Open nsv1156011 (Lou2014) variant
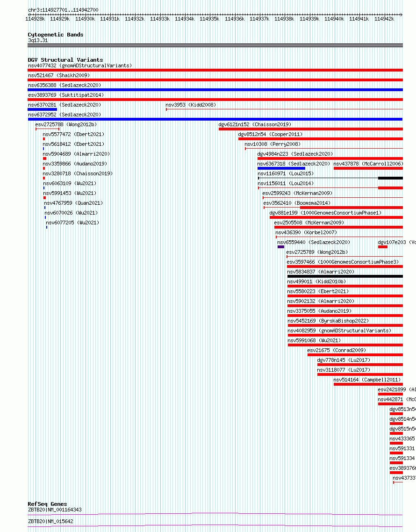The width and height of the screenshot is (416, 532). 286,184
